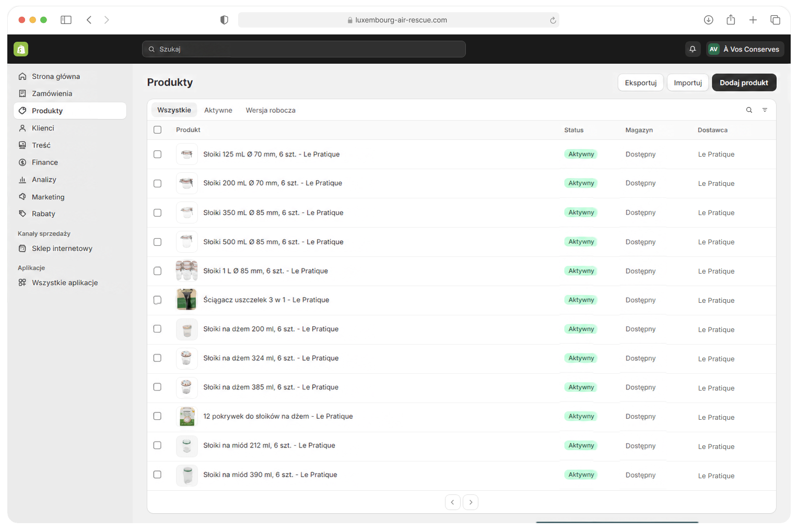Open product Słoiki na miód 212 ml
The width and height of the screenshot is (798, 532).
(x=269, y=445)
